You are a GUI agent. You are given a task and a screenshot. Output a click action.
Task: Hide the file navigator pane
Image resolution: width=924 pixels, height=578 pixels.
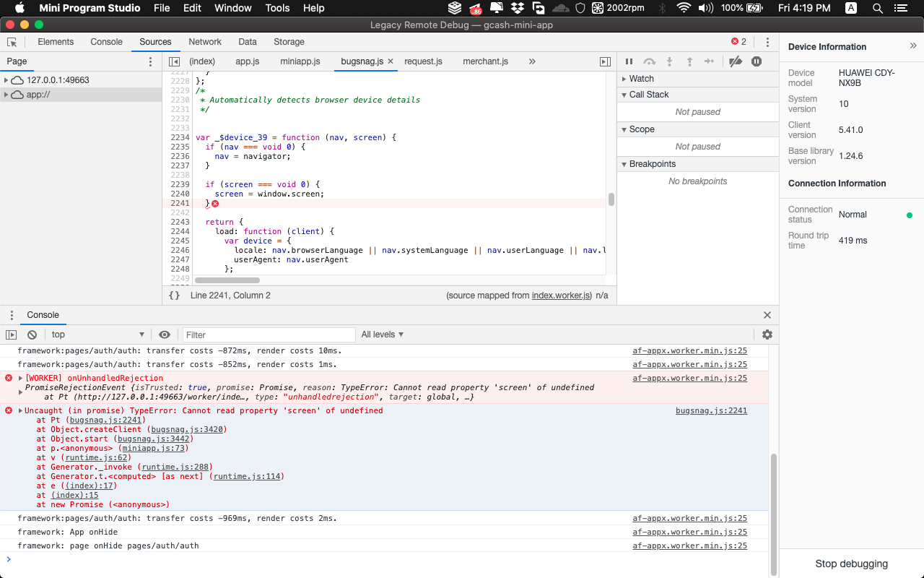pyautogui.click(x=174, y=61)
